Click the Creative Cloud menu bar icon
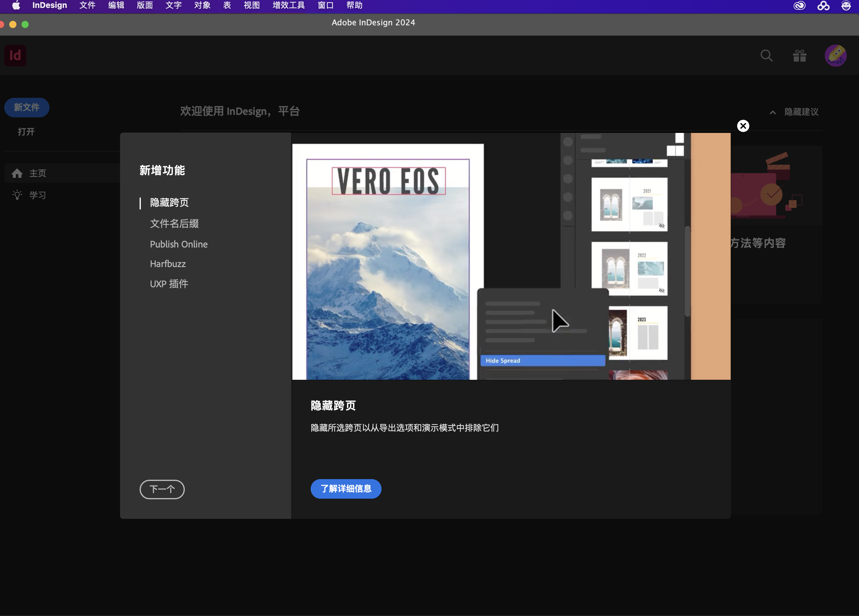The height and width of the screenshot is (616, 859). click(x=799, y=6)
